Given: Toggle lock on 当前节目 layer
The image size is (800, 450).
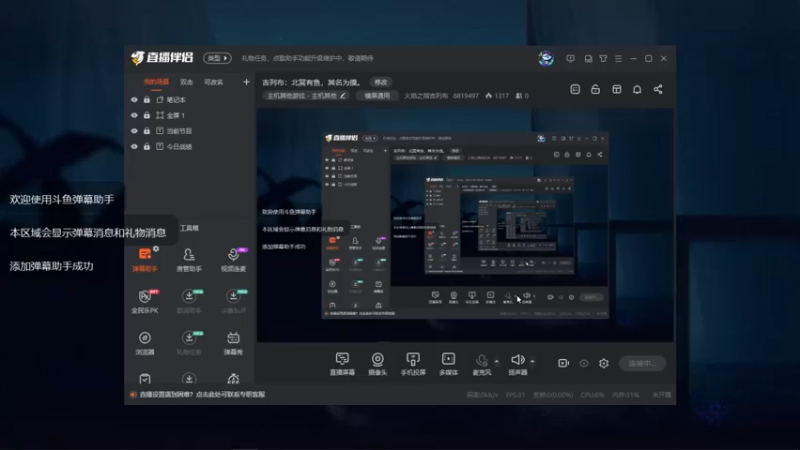Looking at the screenshot, I should tap(147, 131).
